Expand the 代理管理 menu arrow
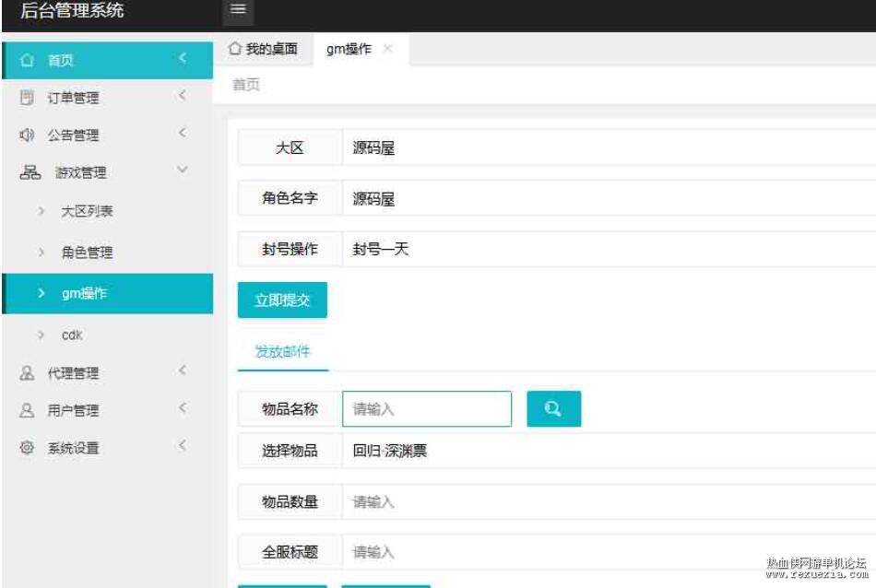The width and height of the screenshot is (876, 588). (x=183, y=370)
